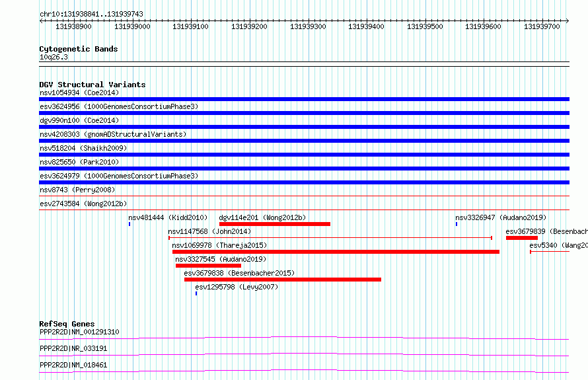The height and width of the screenshot is (380, 588).
Task: Click the Cytogenetic Bands track title
Action: [x=79, y=49]
